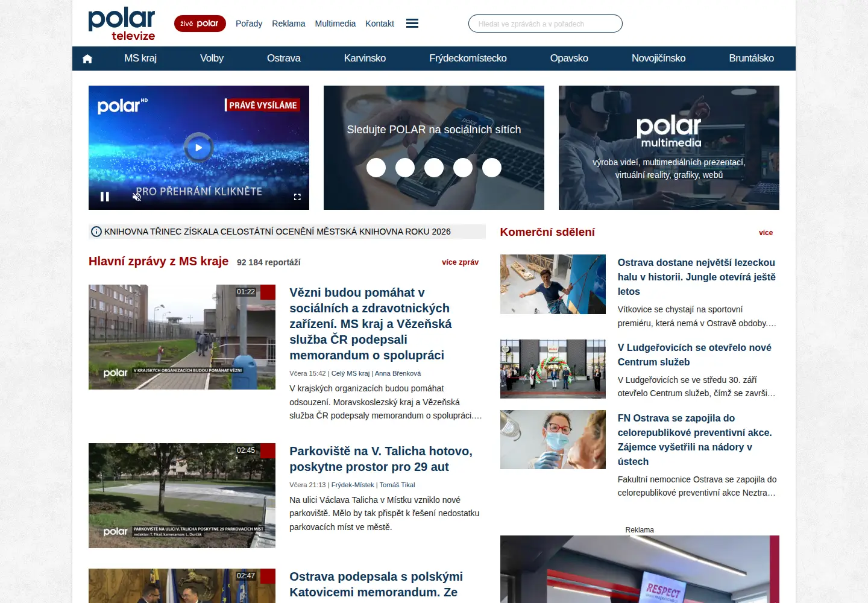Viewport: 868px width, 603px height.
Task: Go to Multimedia in the header
Action: (x=335, y=24)
